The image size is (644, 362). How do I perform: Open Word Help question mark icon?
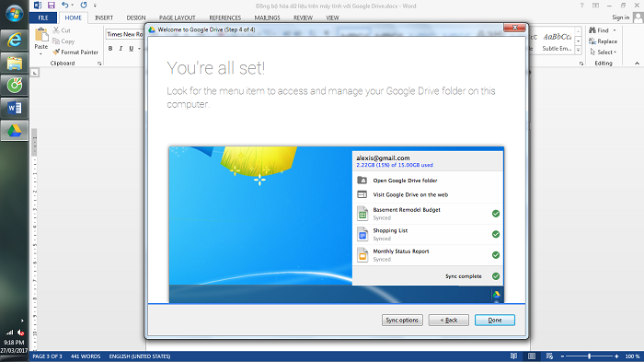[x=581, y=6]
